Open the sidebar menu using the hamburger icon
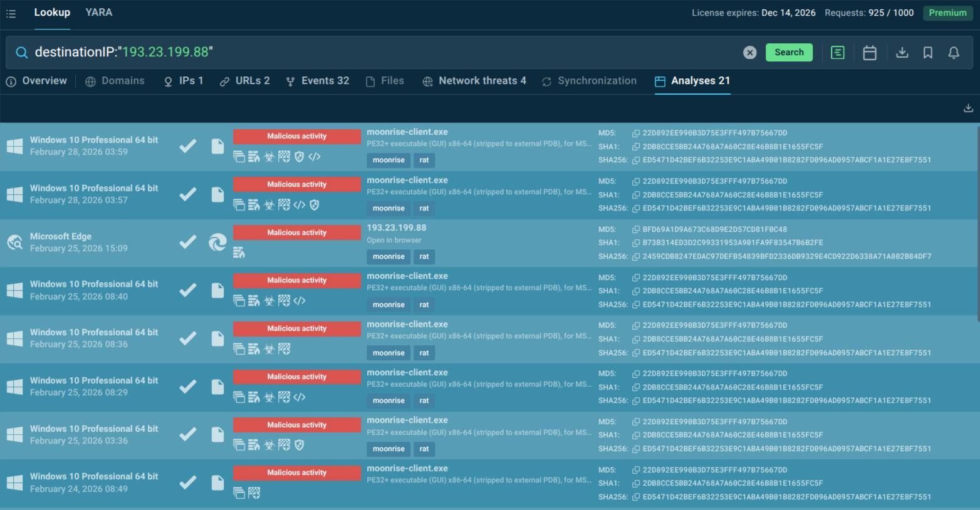The width and height of the screenshot is (980, 510). pos(11,13)
